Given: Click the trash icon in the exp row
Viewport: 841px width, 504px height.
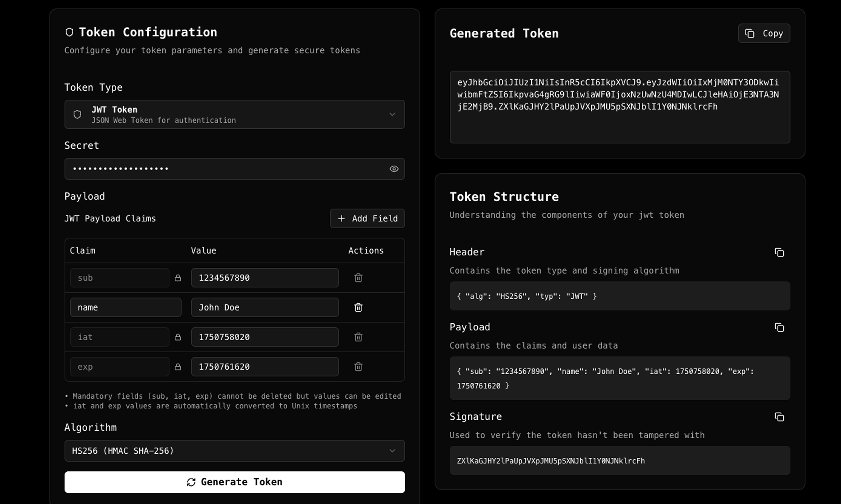Looking at the screenshot, I should [x=358, y=367].
